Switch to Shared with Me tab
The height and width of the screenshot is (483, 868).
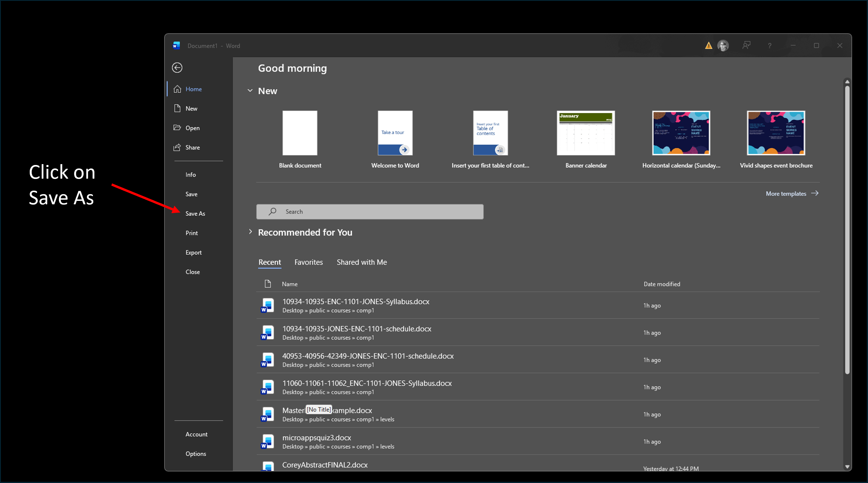pos(362,262)
